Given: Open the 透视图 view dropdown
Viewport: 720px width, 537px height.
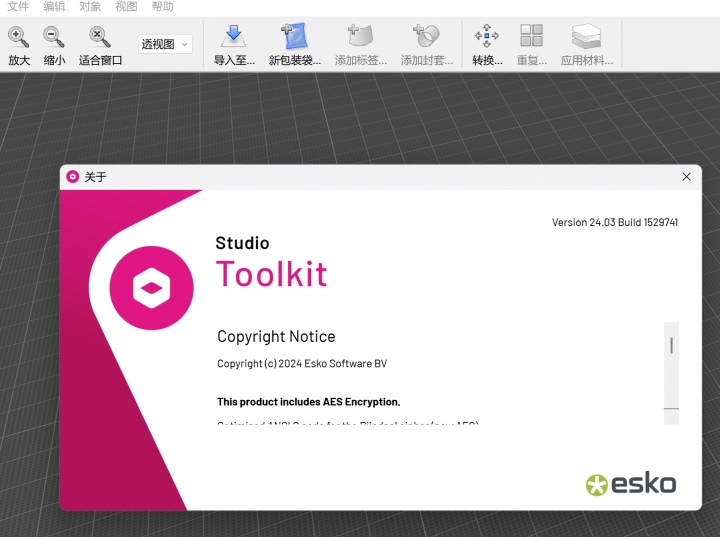Looking at the screenshot, I should click(x=165, y=44).
